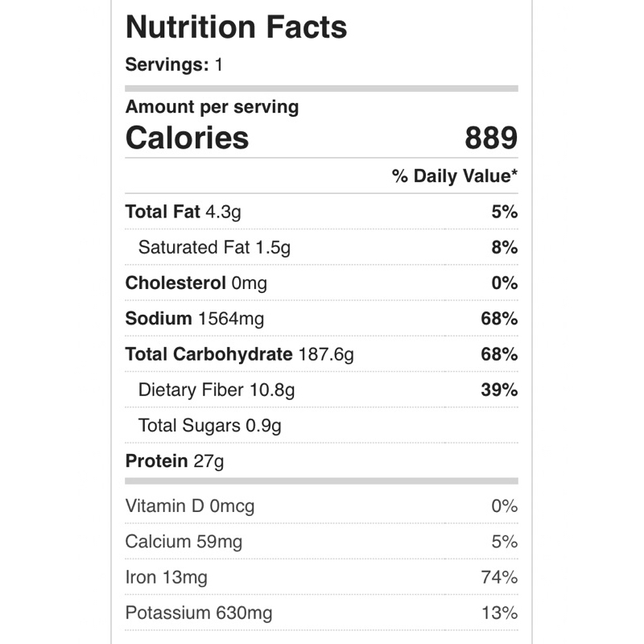Viewport: 644px width, 644px height.
Task: Click the % Daily Value* header
Action: [x=455, y=175]
